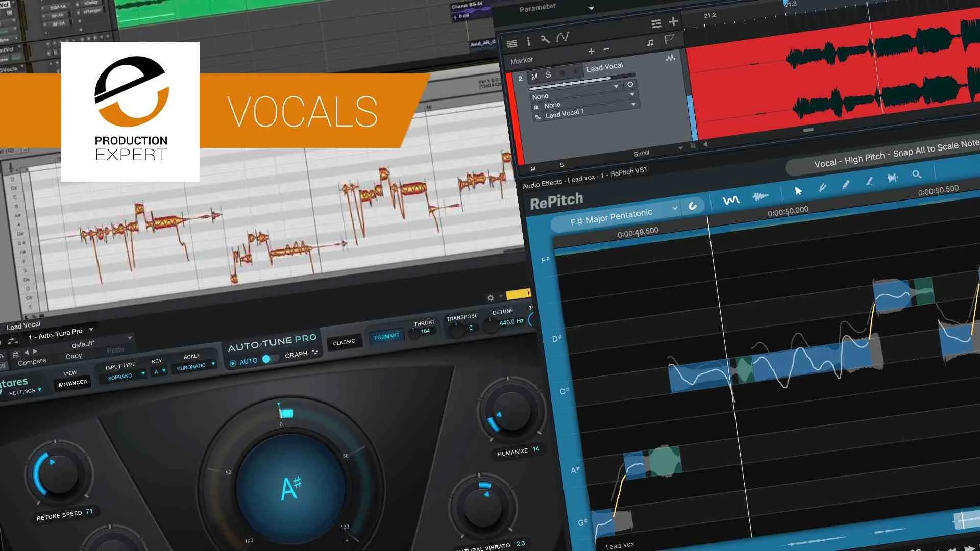The height and width of the screenshot is (551, 980).
Task: Select the RePitch arrow pointer tool
Action: click(x=798, y=191)
